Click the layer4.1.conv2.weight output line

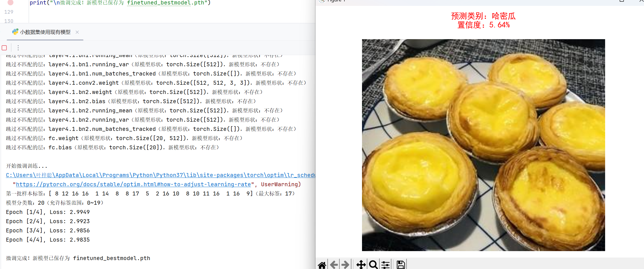click(156, 83)
